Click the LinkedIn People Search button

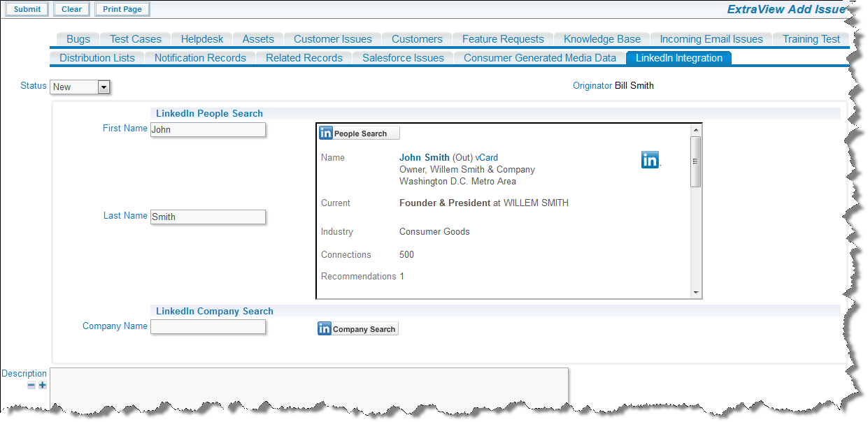pyautogui.click(x=360, y=133)
